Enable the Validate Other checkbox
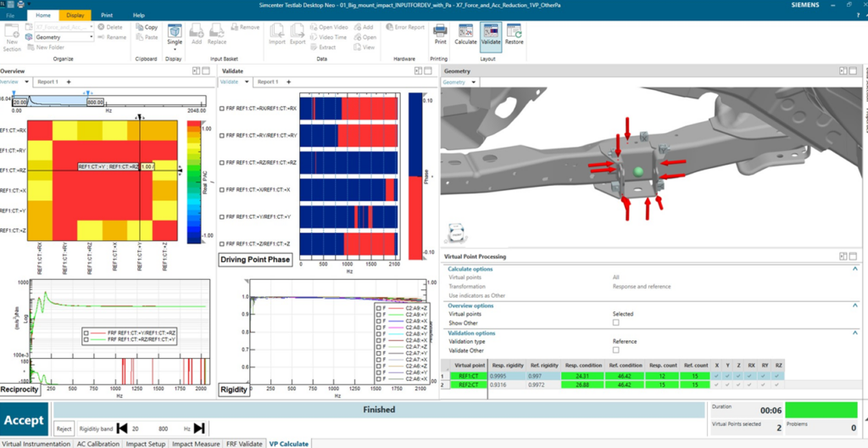This screenshot has width=868, height=448. [616, 350]
